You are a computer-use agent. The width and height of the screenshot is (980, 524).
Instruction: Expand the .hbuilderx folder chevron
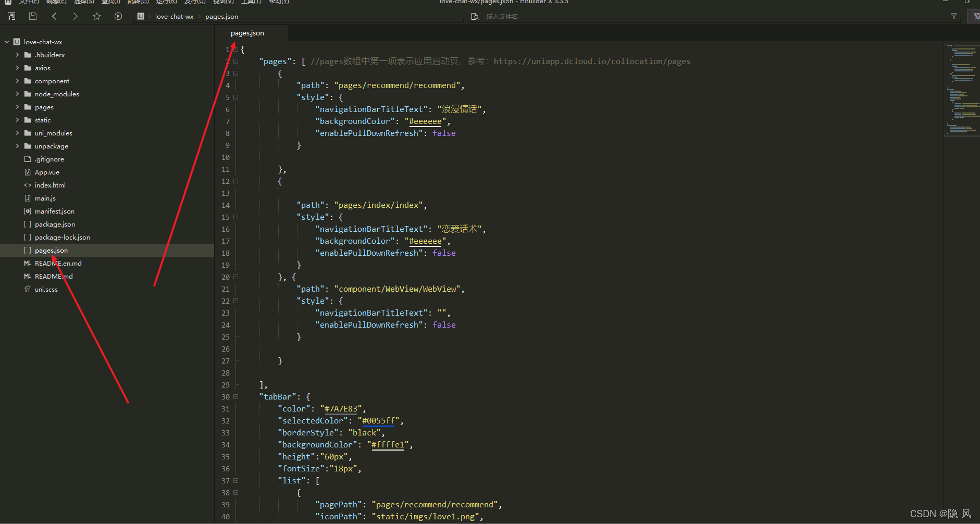(x=17, y=55)
